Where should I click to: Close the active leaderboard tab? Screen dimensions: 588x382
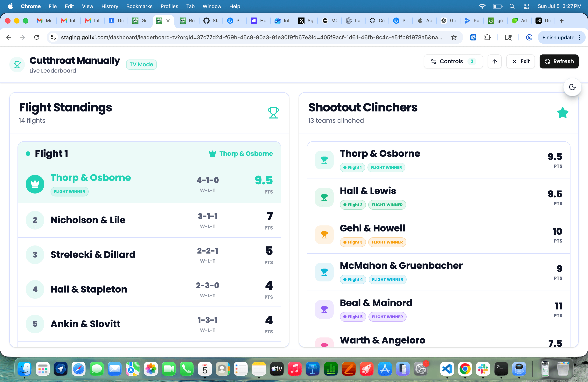pyautogui.click(x=168, y=20)
